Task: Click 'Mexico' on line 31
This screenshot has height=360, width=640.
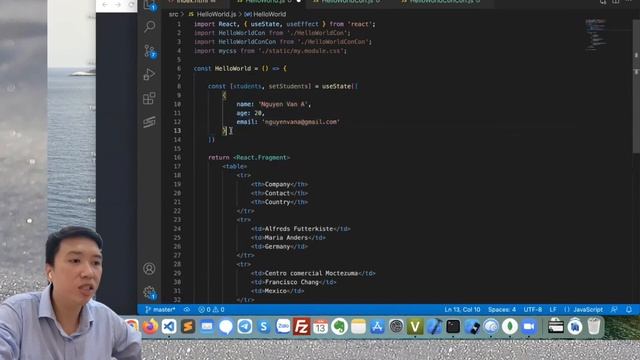Action: click(276, 291)
